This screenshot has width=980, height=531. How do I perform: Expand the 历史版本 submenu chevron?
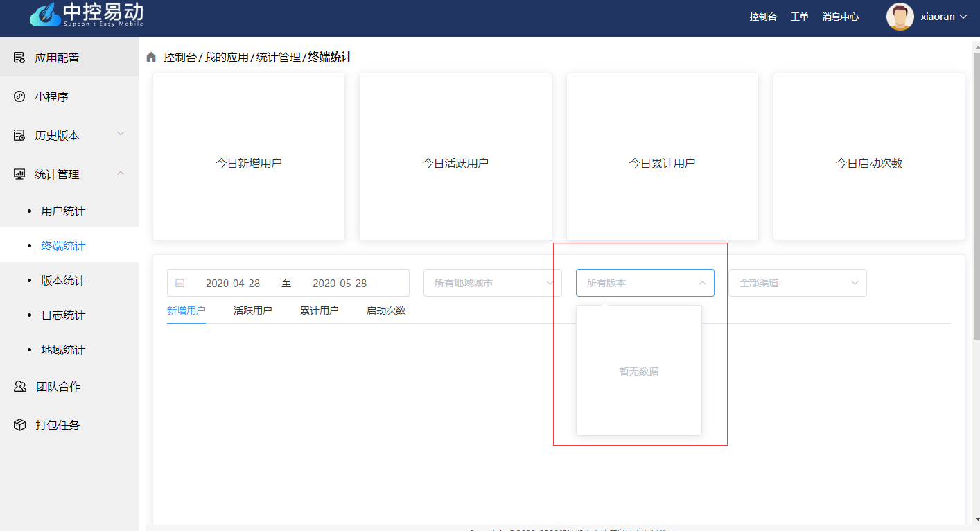tap(121, 134)
